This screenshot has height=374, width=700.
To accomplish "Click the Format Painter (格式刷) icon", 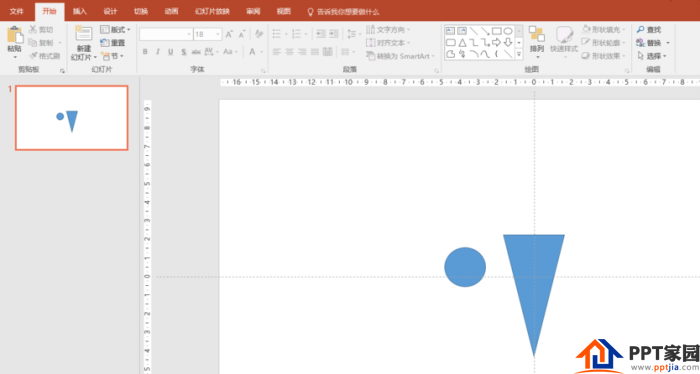I will pos(33,56).
